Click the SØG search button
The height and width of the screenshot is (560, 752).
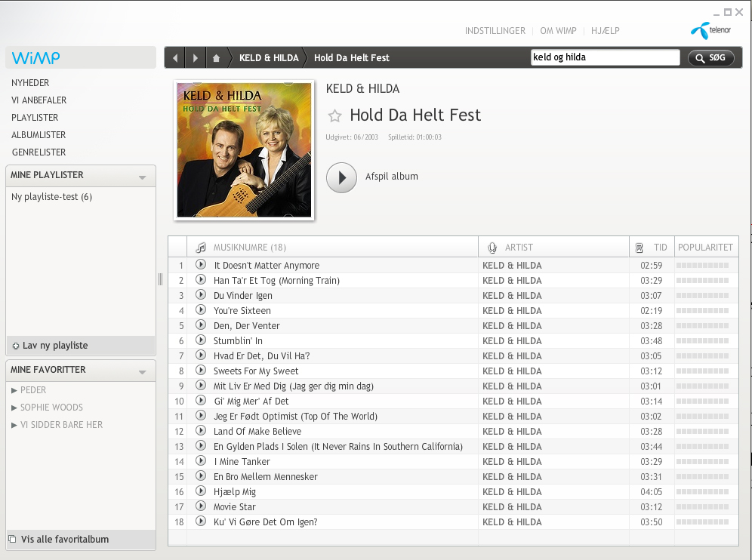pos(710,57)
